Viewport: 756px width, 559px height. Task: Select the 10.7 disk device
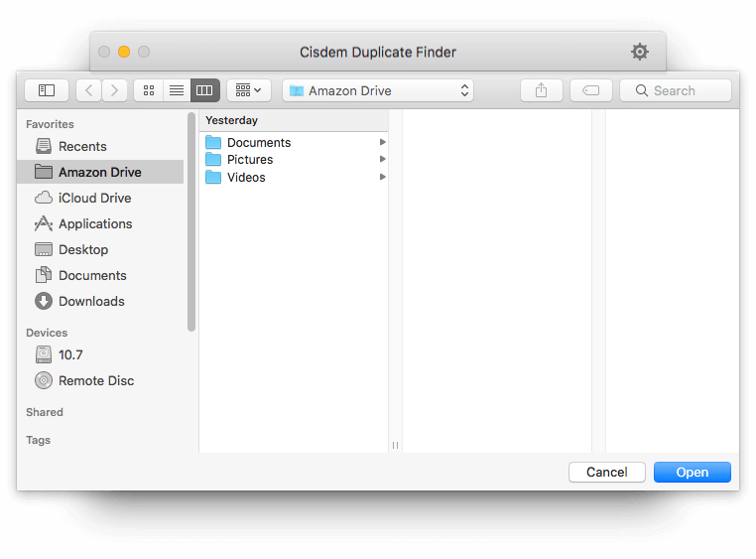(x=100, y=354)
